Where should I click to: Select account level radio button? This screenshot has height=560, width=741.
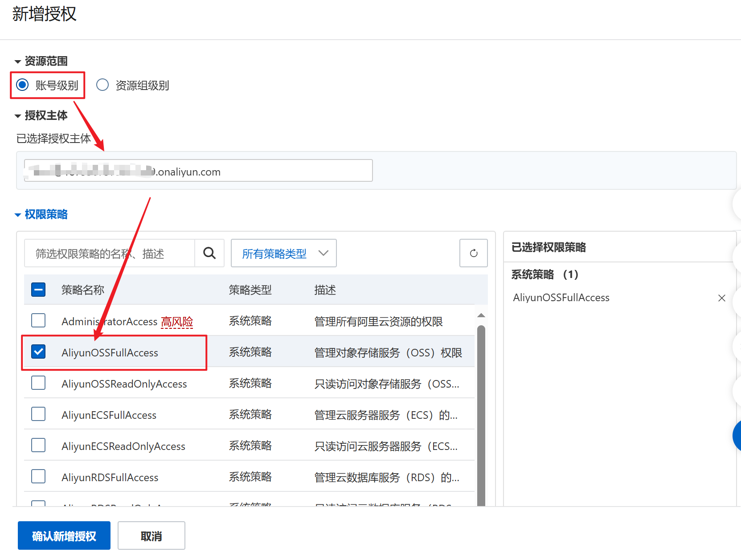[22, 85]
